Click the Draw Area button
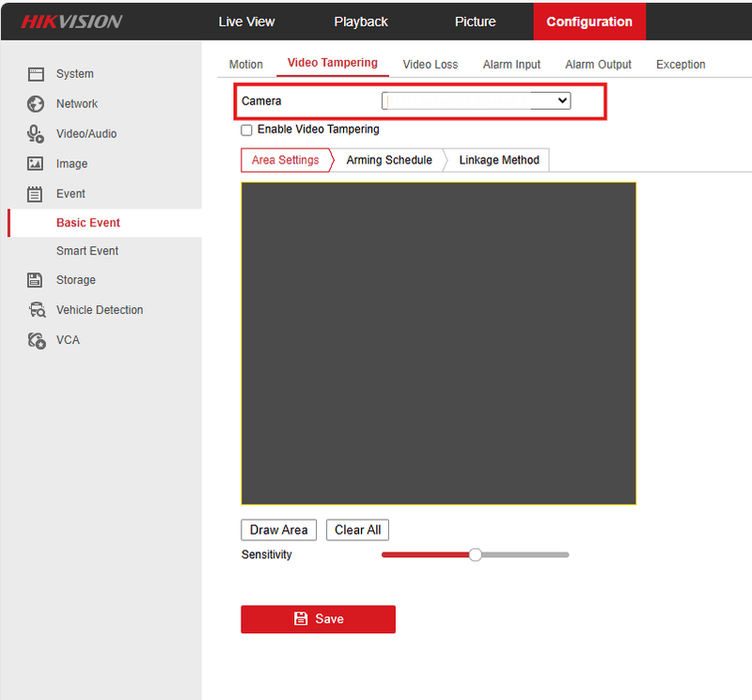 278,530
